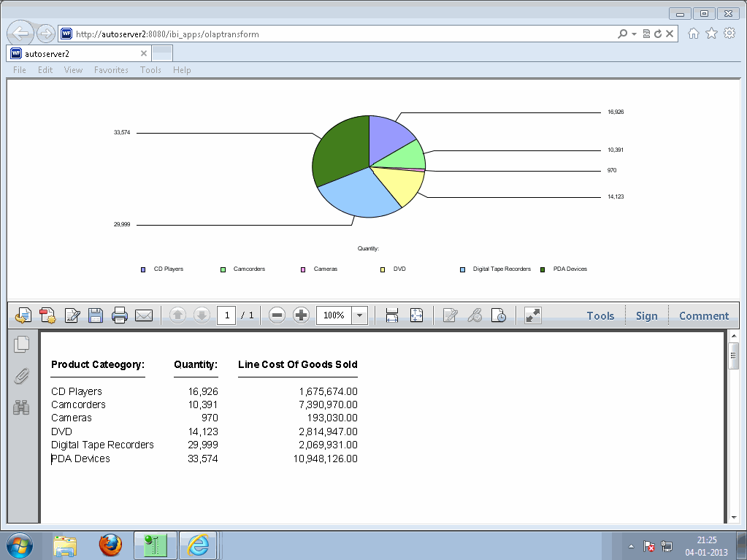Open the Comment pane
The width and height of the screenshot is (747, 560).
pos(703,315)
